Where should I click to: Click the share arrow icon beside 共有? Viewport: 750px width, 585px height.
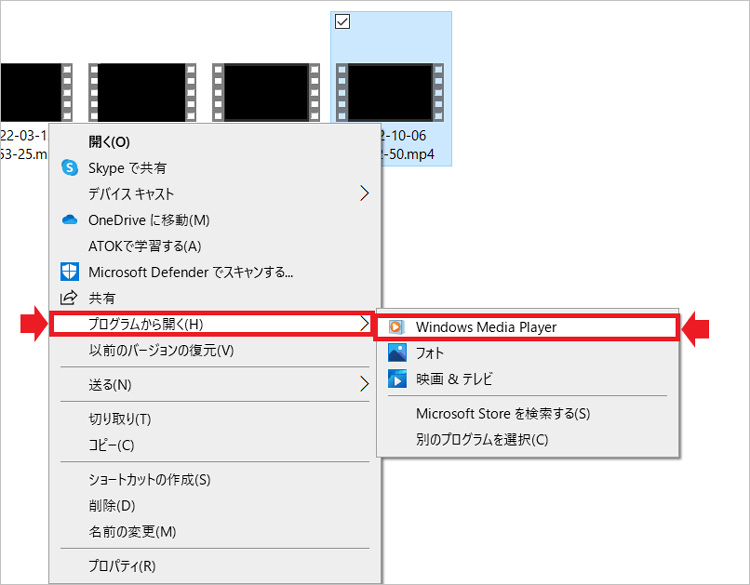coord(69,298)
